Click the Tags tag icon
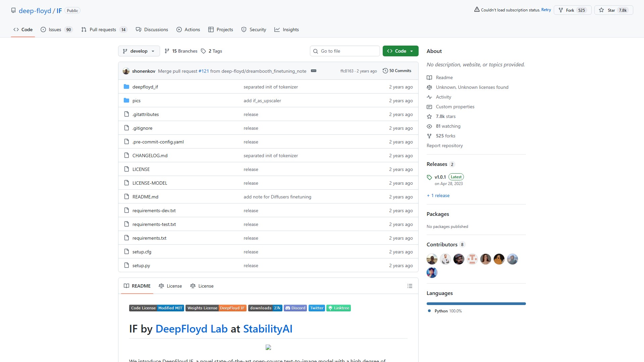This screenshot has width=644, height=362. (203, 51)
